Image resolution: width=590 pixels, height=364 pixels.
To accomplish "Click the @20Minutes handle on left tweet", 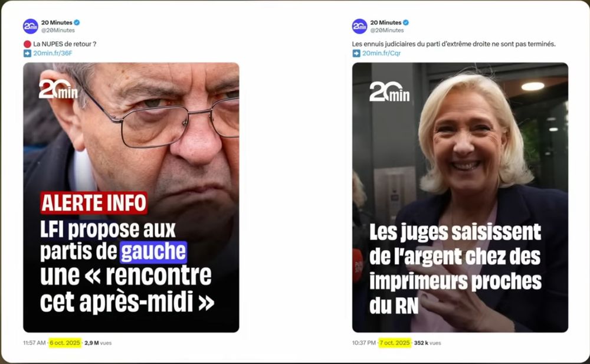I will tap(58, 30).
